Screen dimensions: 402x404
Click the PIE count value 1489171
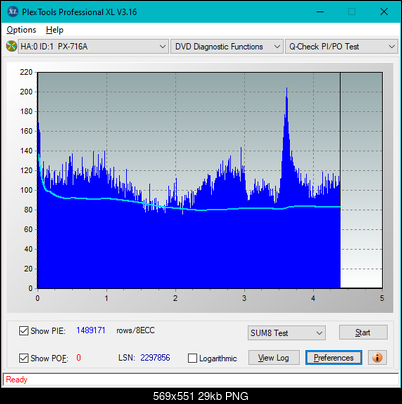coord(91,330)
